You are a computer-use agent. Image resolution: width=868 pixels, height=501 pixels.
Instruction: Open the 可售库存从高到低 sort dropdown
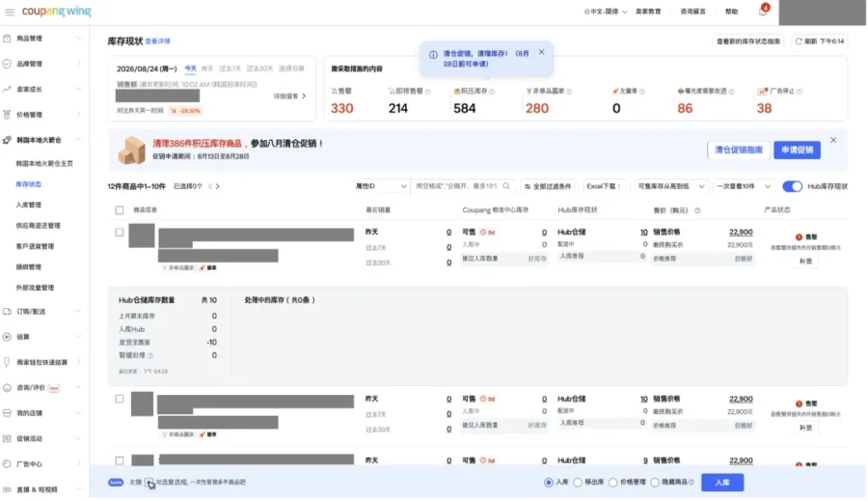[x=671, y=186]
